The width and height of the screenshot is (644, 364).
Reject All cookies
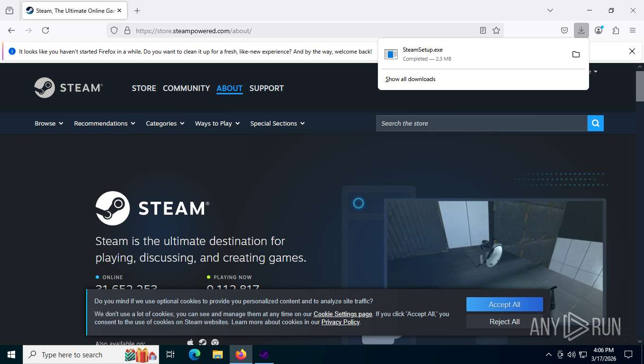504,321
